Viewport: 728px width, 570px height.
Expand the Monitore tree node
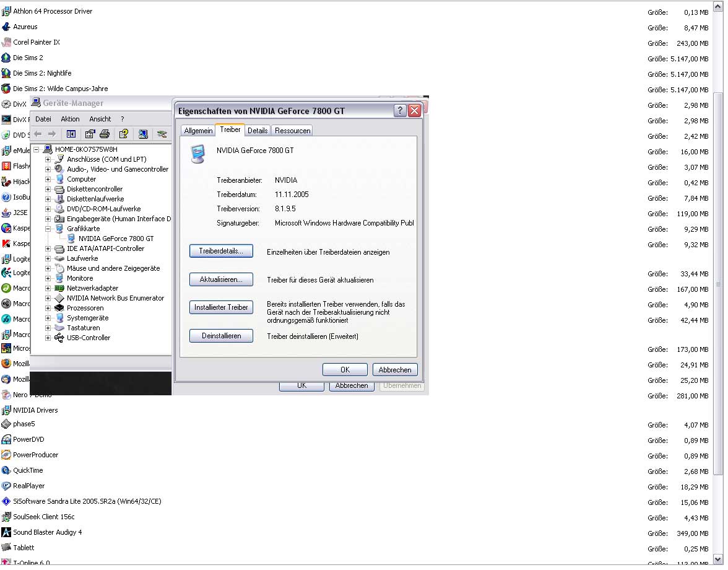(x=48, y=279)
